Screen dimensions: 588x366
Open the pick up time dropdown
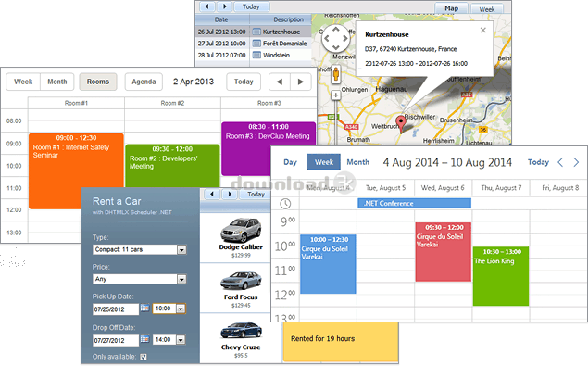(x=181, y=309)
